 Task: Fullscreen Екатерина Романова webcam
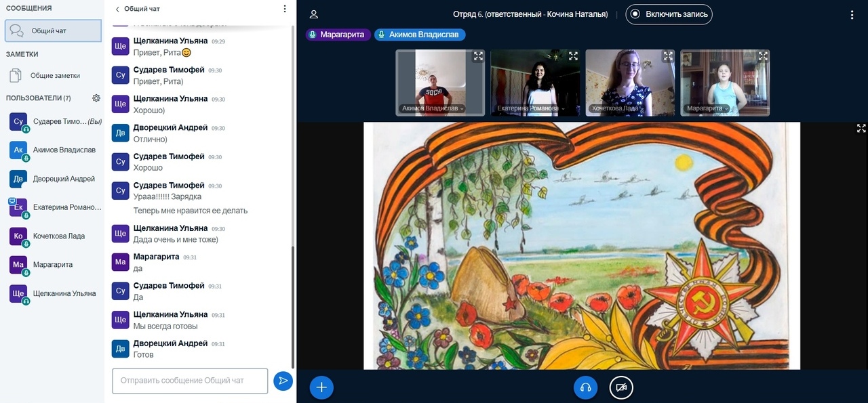[x=573, y=56]
